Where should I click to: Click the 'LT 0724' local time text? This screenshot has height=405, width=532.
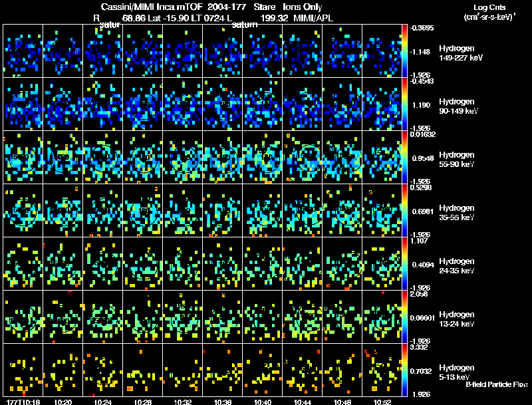pos(207,18)
